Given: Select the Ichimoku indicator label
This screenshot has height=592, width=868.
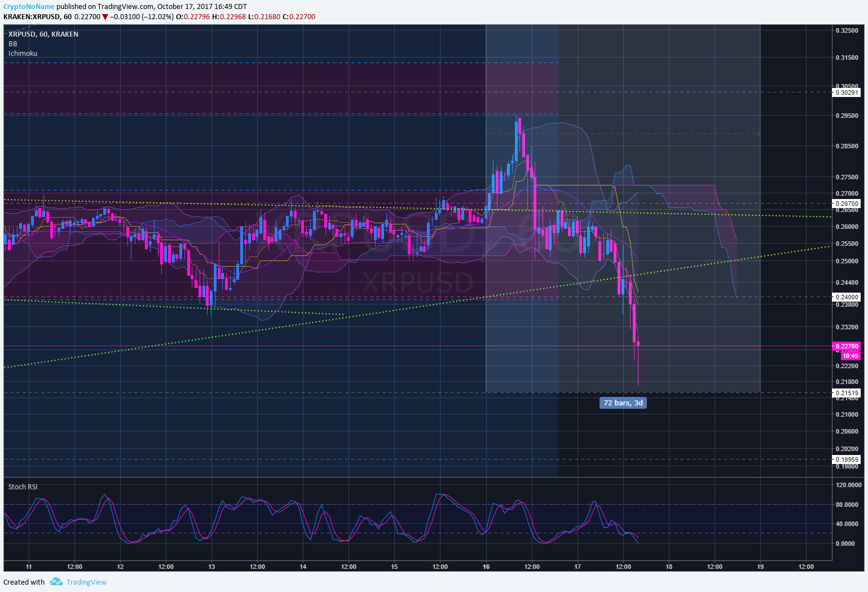Looking at the screenshot, I should (x=23, y=54).
